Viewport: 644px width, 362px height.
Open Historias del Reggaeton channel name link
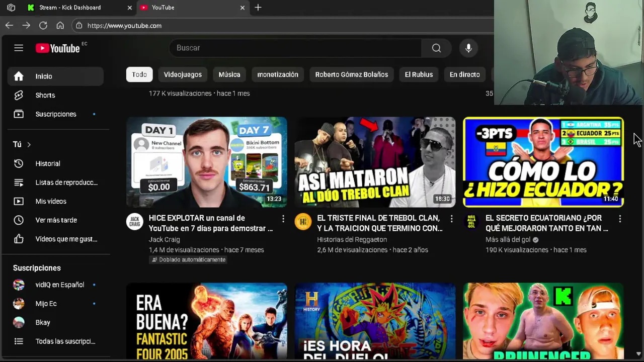coord(352,240)
